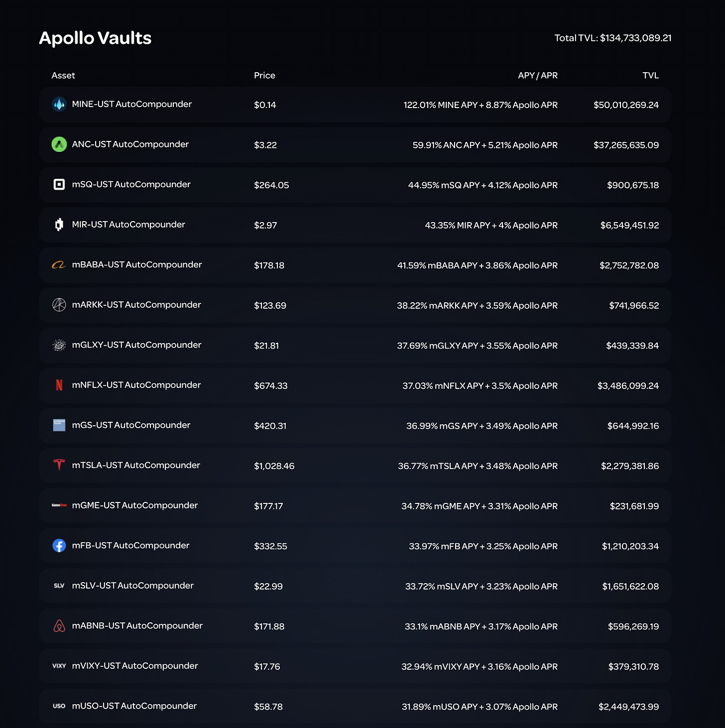Click the $596,269.19 TVL value
This screenshot has height=728, width=725.
tap(633, 627)
